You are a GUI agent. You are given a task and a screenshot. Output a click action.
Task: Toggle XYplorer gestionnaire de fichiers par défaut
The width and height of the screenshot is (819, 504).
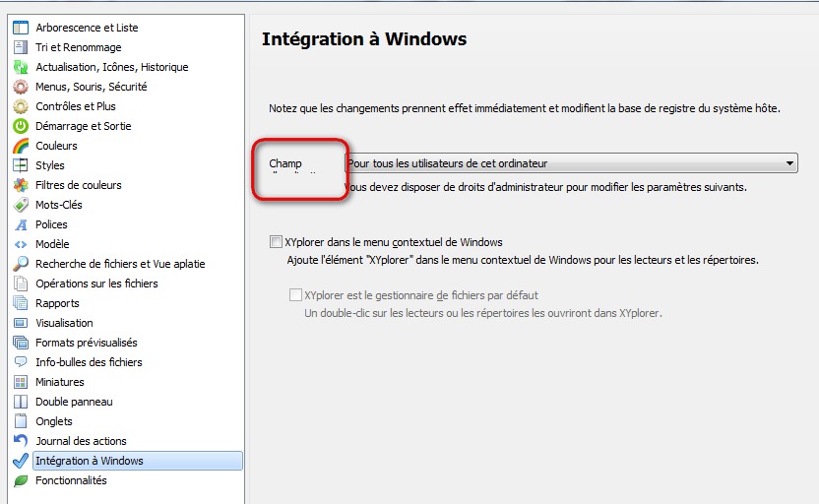coord(296,295)
